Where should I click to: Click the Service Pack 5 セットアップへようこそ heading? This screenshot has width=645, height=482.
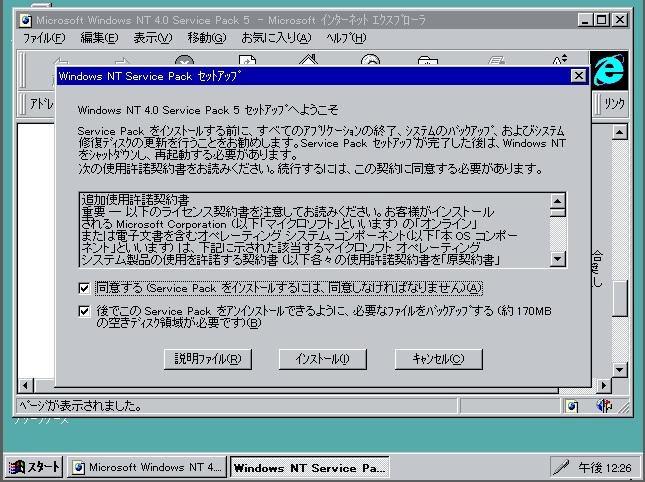[x=208, y=110]
